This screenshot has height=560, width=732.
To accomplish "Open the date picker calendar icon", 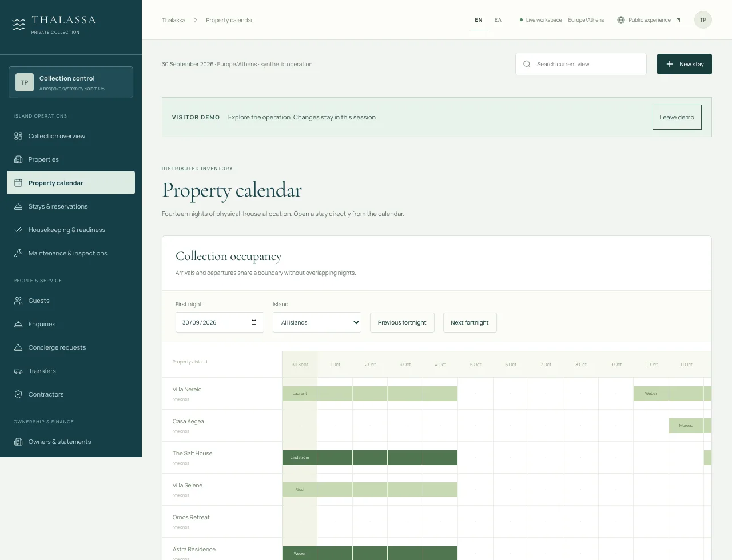I will [x=254, y=322].
